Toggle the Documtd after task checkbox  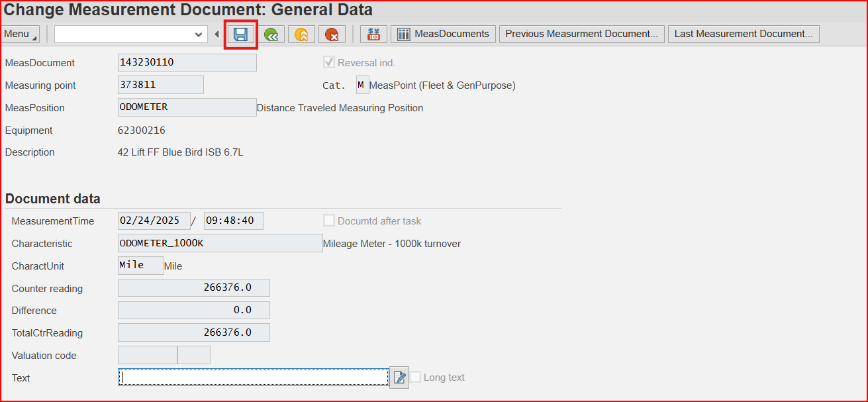pyautogui.click(x=328, y=221)
